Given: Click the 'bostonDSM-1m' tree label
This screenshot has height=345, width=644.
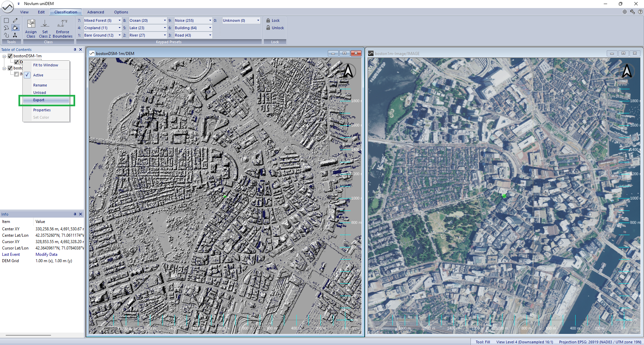Looking at the screenshot, I should tap(28, 56).
